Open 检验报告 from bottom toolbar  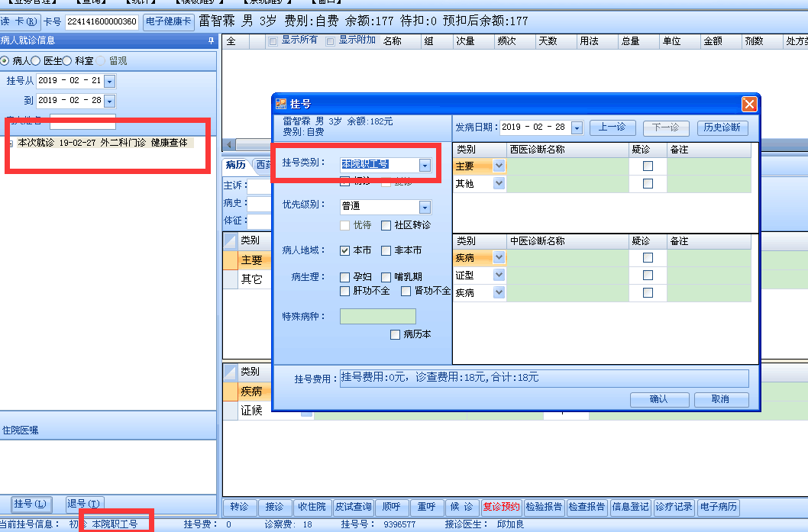tap(545, 507)
